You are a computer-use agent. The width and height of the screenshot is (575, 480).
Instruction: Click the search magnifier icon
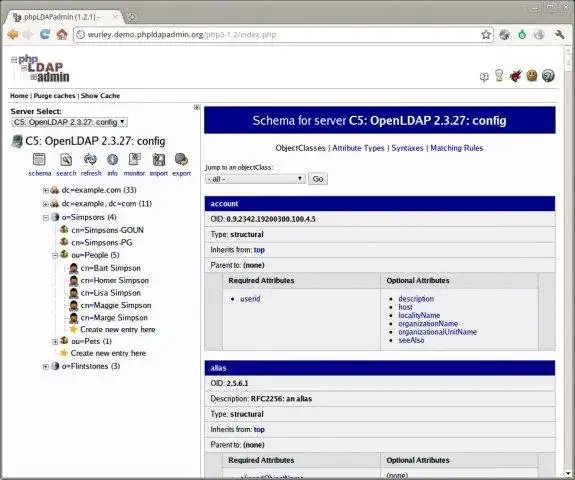coord(66,160)
